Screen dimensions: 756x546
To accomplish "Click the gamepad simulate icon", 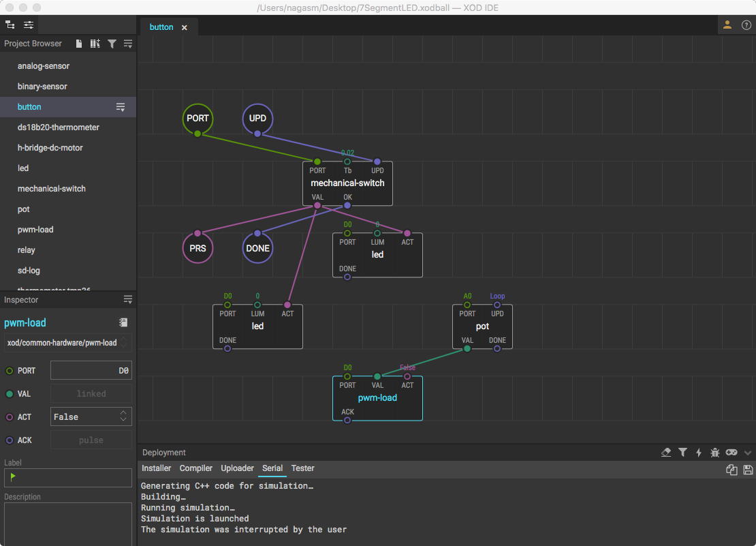I will (x=731, y=453).
